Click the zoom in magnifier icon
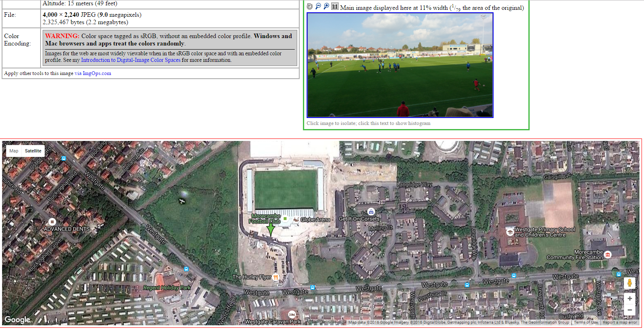Screen dimensions: 644x329 (326, 6)
